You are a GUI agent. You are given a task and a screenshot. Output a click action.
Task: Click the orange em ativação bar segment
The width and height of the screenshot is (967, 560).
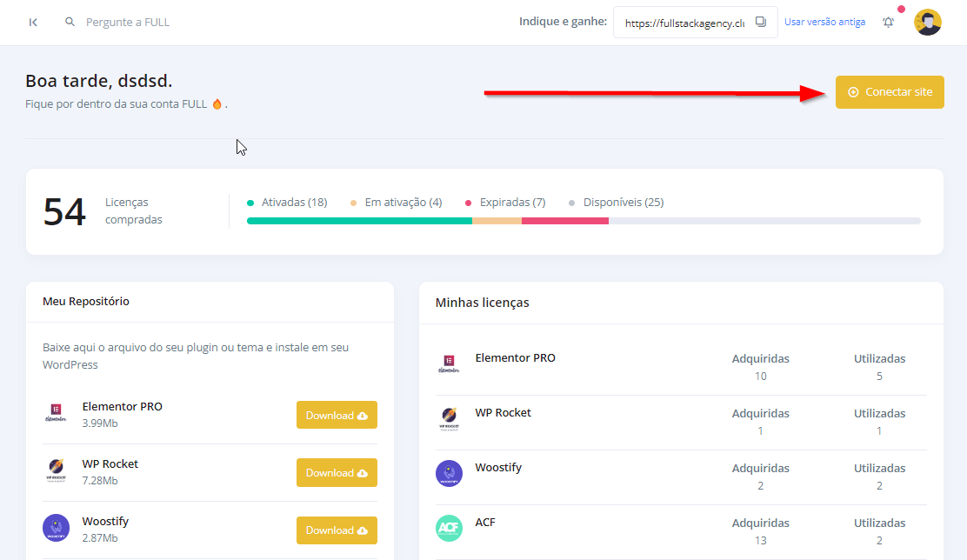click(497, 221)
